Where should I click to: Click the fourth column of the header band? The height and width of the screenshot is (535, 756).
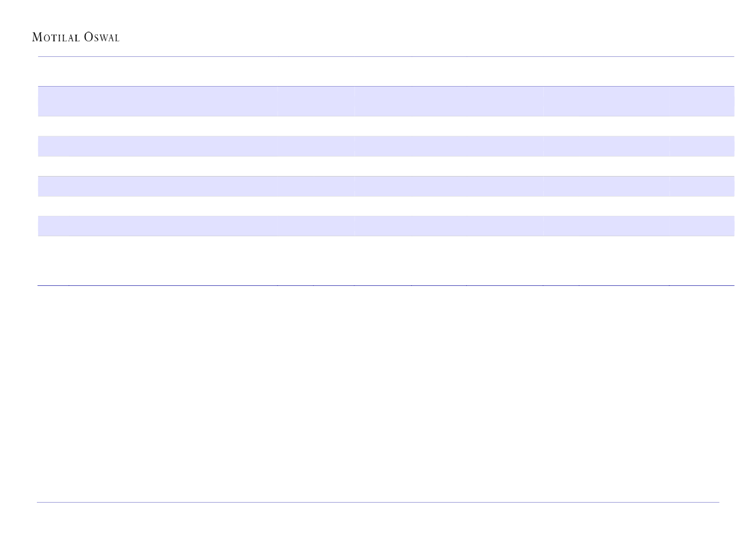point(606,101)
